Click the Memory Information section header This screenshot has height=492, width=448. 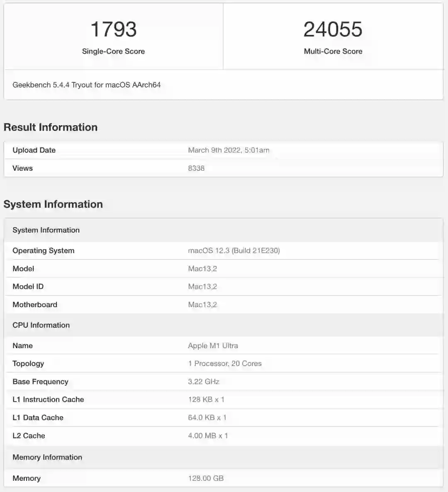tap(47, 458)
